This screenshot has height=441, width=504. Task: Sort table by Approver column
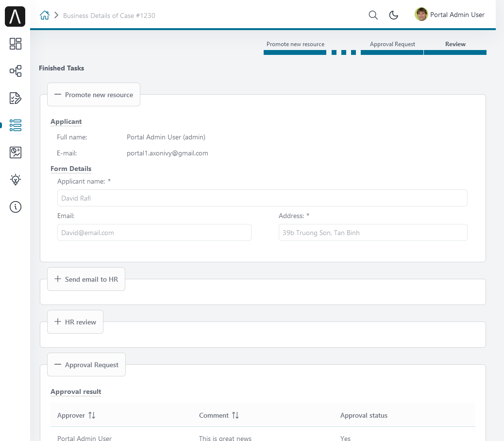pos(92,415)
